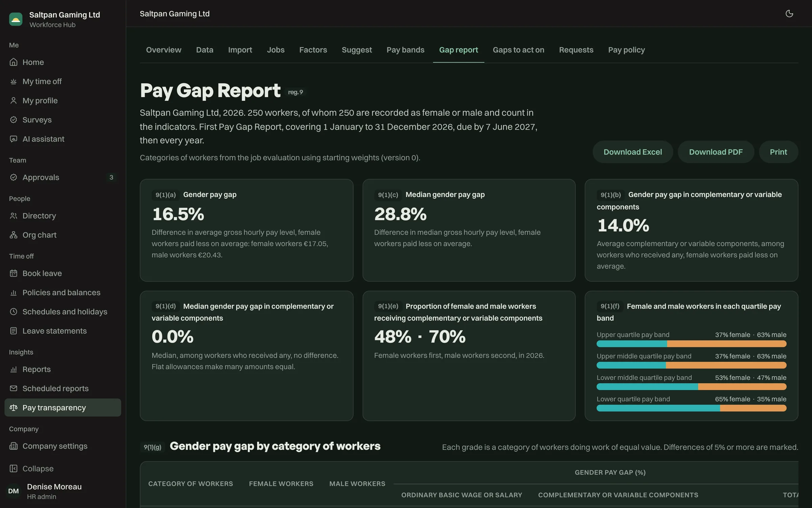Screen dimensions: 812x508
Task: Open the Requests tab
Action: pos(576,50)
